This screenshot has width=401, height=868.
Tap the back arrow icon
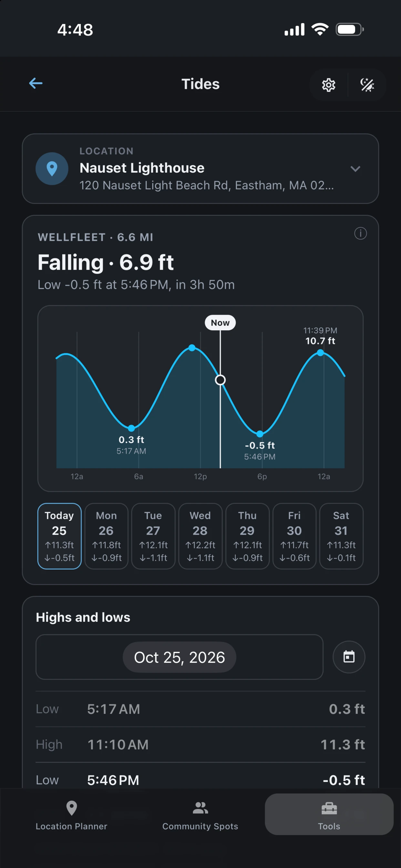(x=36, y=83)
